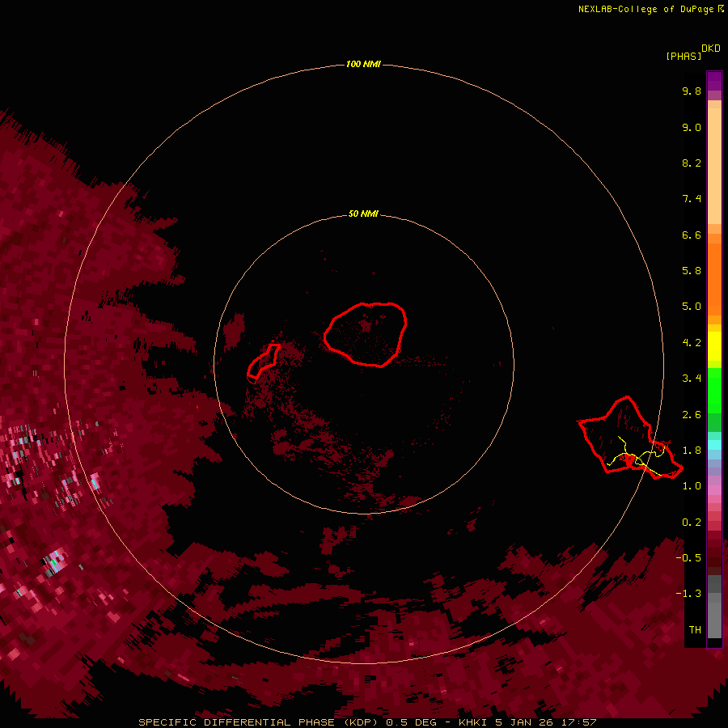Click the 50 NMI range ring label
The image size is (728, 728).
coord(363,214)
